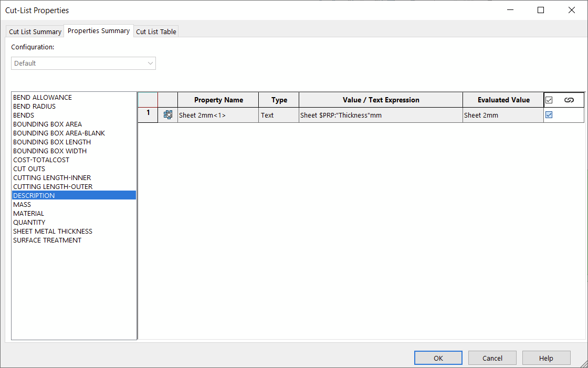Image resolution: width=588 pixels, height=368 pixels.
Task: Click the Type column header
Action: click(279, 100)
